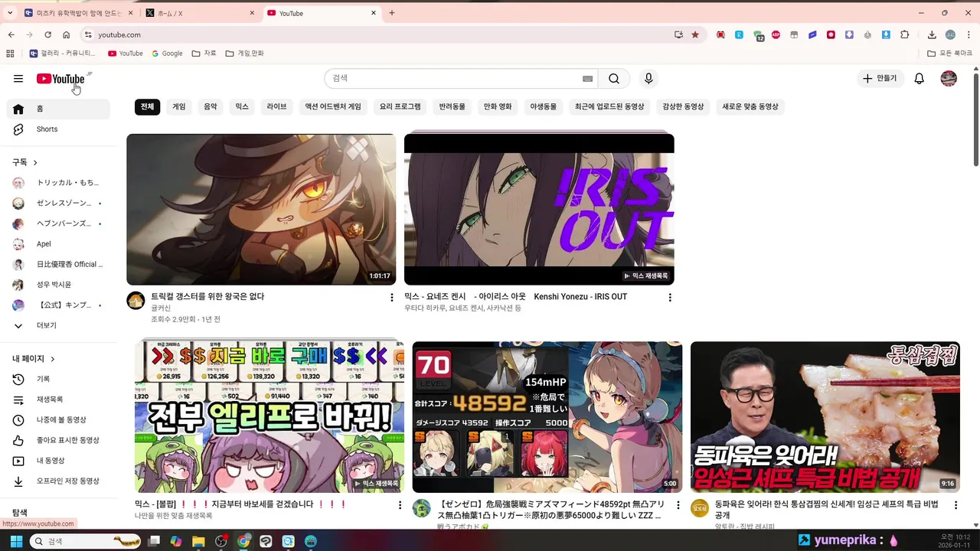Viewport: 980px width, 551px height.
Task: Open Chrome downloads
Action: [932, 34]
